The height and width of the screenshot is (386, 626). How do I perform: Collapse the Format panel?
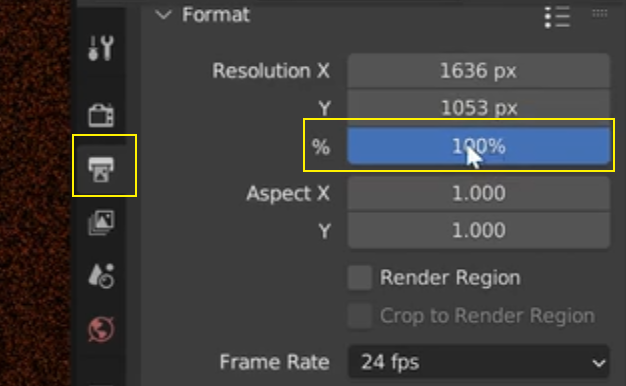click(163, 15)
